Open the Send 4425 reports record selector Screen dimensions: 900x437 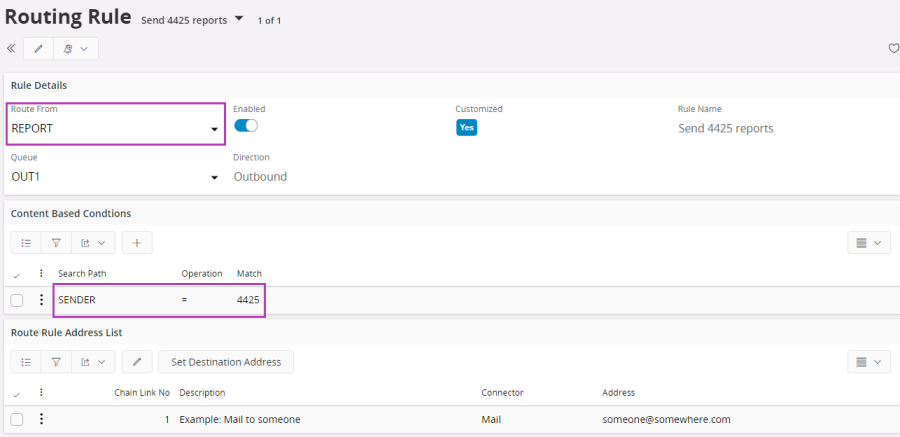point(239,18)
